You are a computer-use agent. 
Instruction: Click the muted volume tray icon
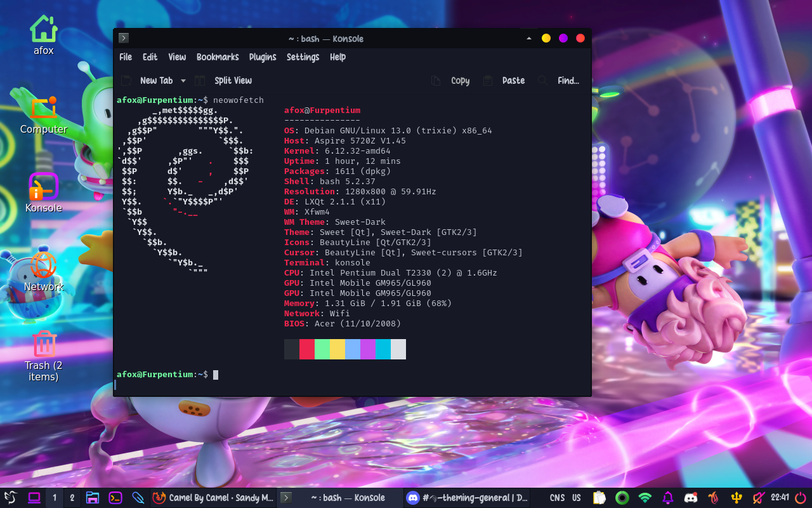[759, 498]
